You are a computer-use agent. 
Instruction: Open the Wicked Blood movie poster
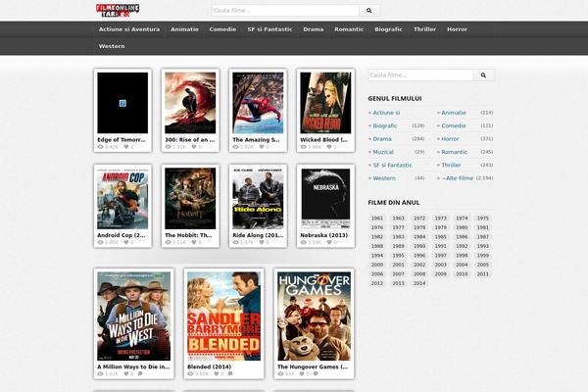tap(324, 102)
